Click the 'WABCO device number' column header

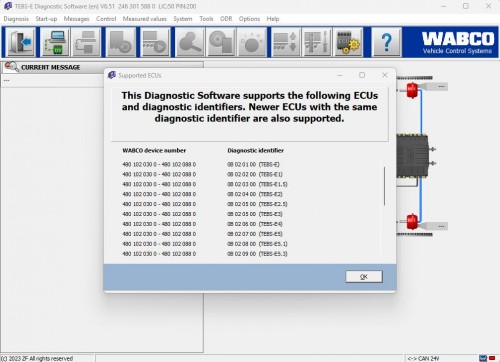[x=154, y=150]
